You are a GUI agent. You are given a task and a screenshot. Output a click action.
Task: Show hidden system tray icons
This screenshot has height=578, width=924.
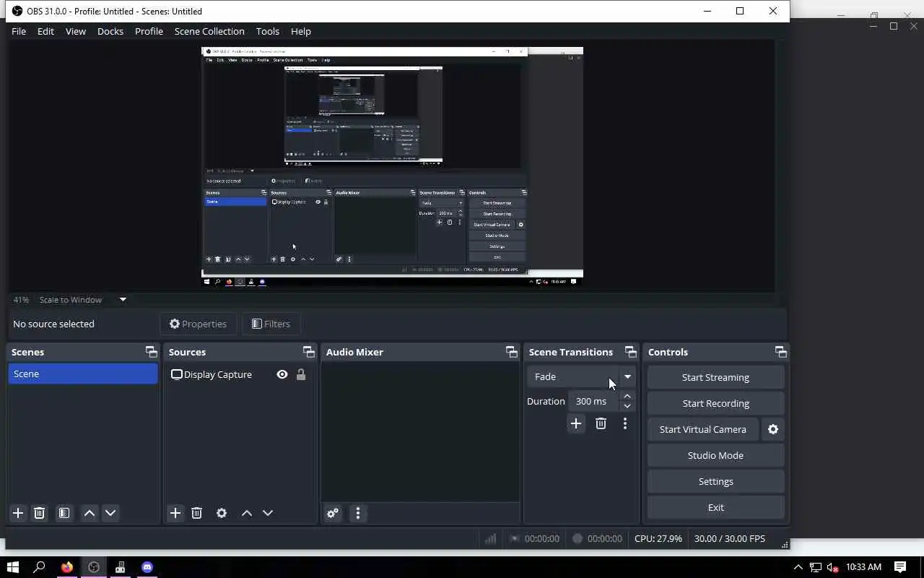click(x=798, y=567)
